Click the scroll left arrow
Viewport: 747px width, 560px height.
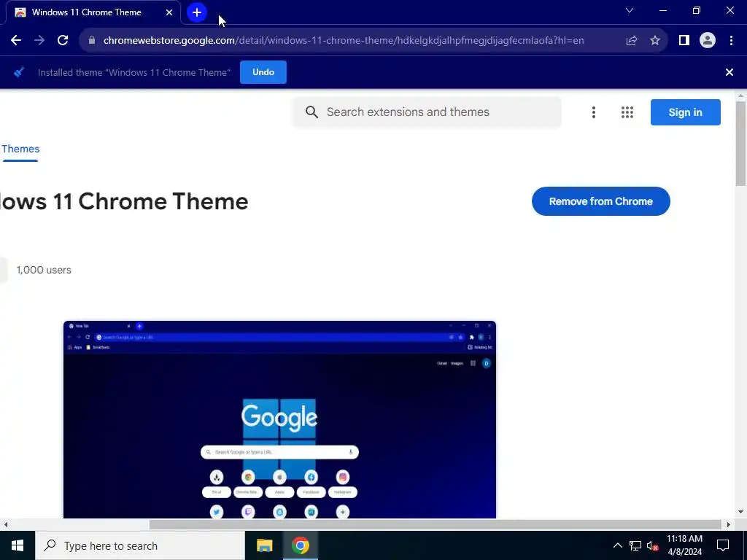(x=6, y=525)
